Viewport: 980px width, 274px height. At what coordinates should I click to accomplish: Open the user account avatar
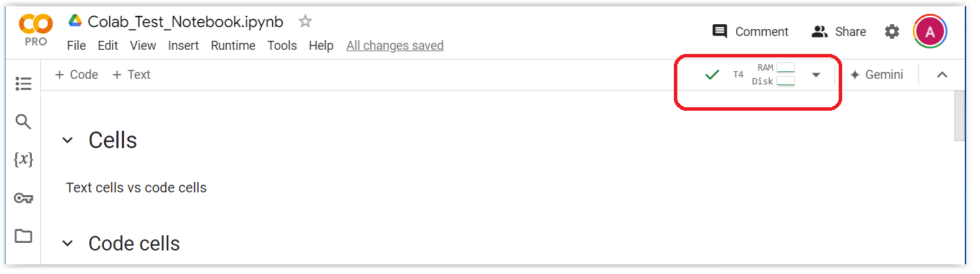coord(930,31)
